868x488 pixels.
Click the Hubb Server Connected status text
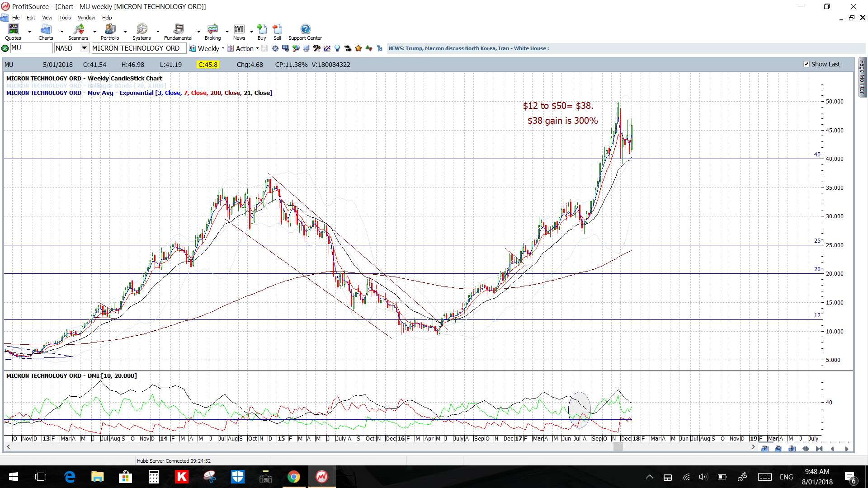(x=174, y=461)
